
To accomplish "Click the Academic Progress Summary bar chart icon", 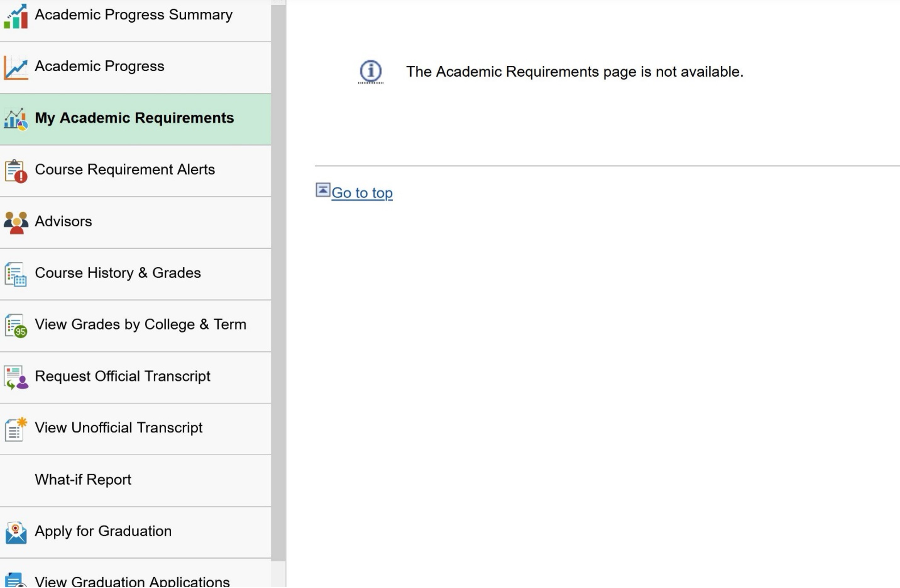I will pos(15,16).
